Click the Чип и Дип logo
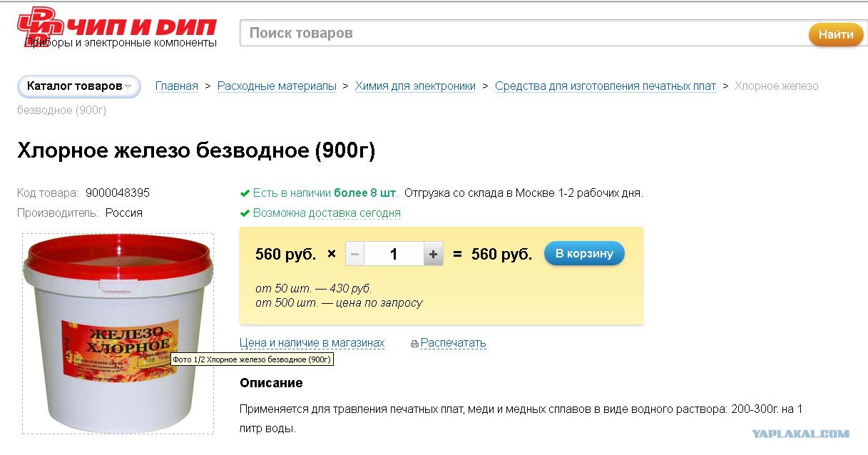Image resolution: width=868 pixels, height=455 pixels. click(117, 29)
